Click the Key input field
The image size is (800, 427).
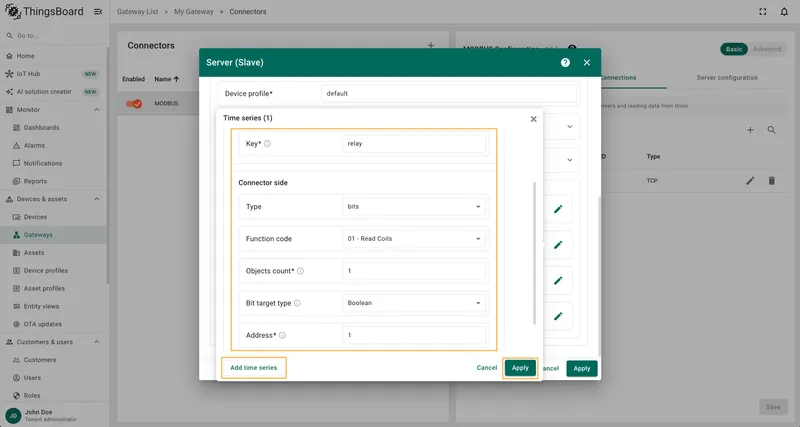pos(414,144)
